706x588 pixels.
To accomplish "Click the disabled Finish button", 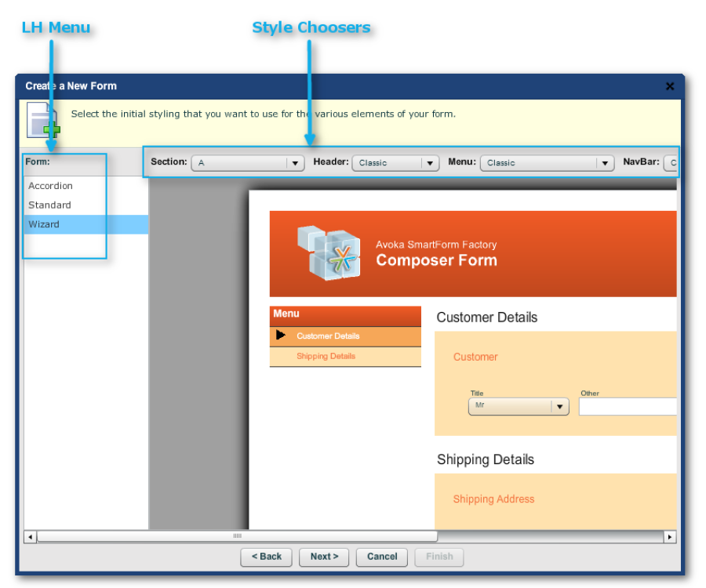I will 439,557.
